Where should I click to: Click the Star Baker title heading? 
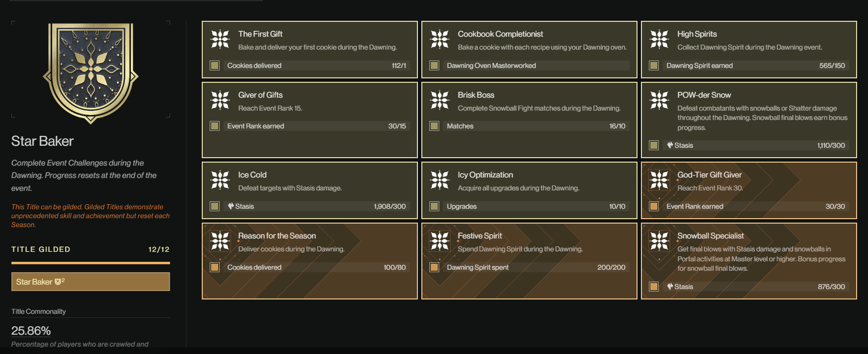pos(43,141)
